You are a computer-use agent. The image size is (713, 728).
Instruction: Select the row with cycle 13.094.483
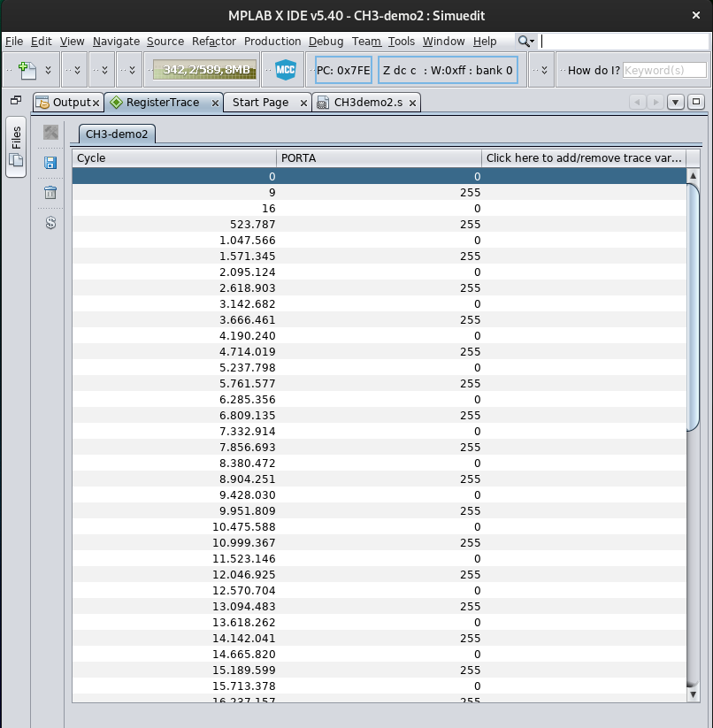[x=379, y=606]
